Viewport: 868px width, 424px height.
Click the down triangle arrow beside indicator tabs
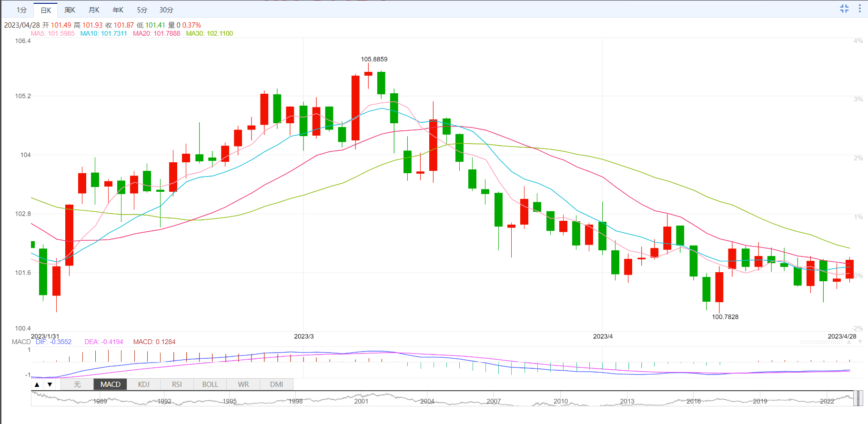click(x=50, y=385)
